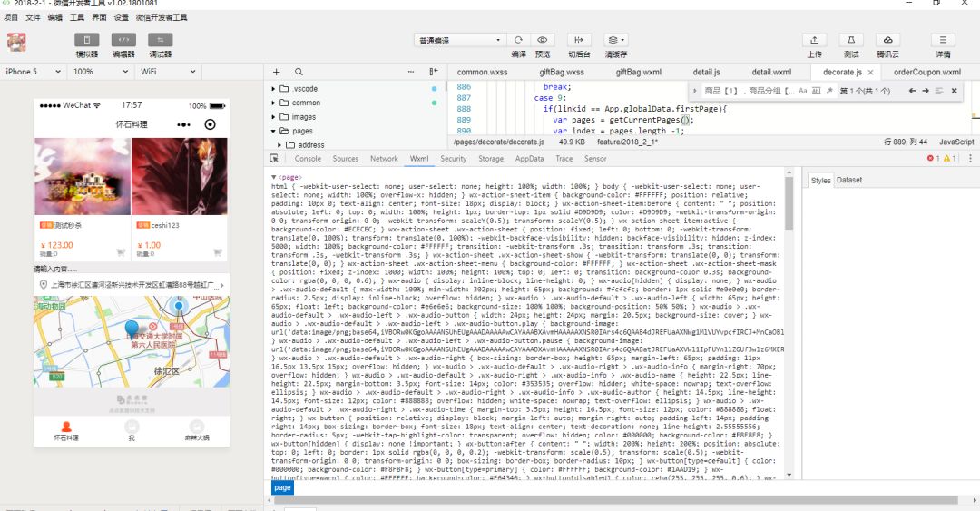Switch to the orderCoupon.wxml editor tab
The height and width of the screenshot is (511, 980).
pos(926,72)
